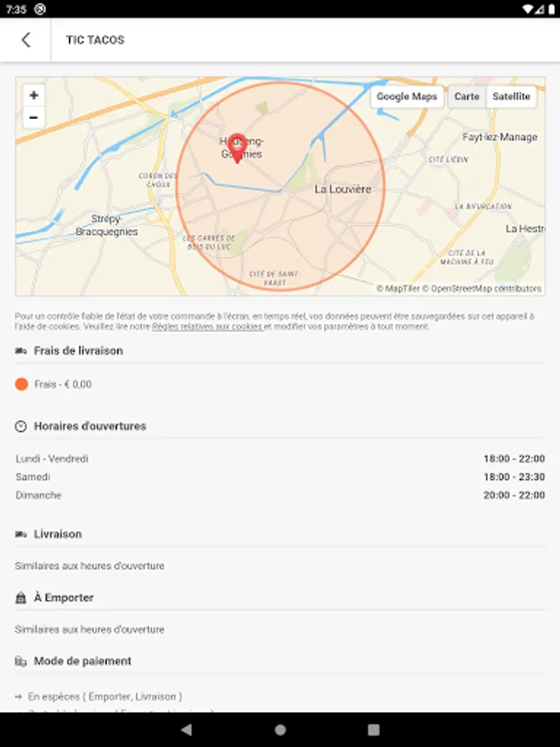Screen dimensions: 560x747
Task: Tap Android home navigation button
Action: click(280, 730)
